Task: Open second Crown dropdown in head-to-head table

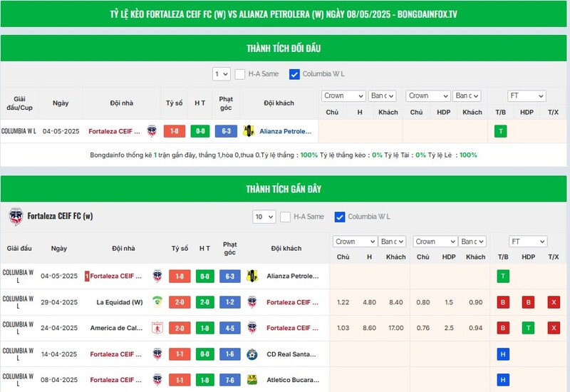Action: [x=428, y=96]
